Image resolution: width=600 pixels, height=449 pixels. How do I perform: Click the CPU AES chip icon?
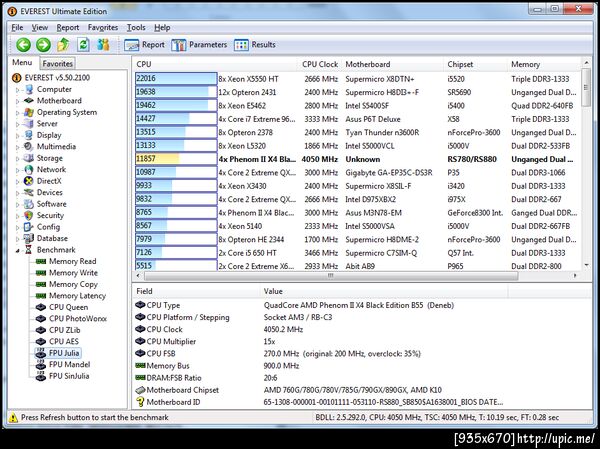pos(41,342)
